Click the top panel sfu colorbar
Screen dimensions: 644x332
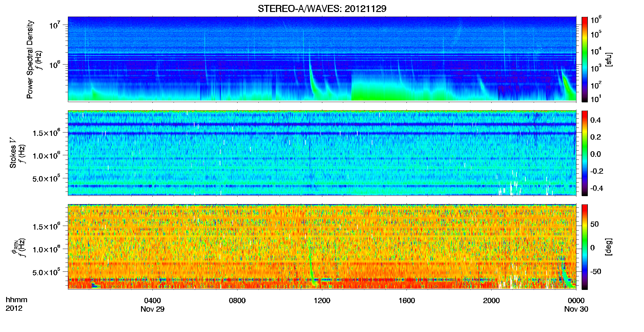[585, 59]
